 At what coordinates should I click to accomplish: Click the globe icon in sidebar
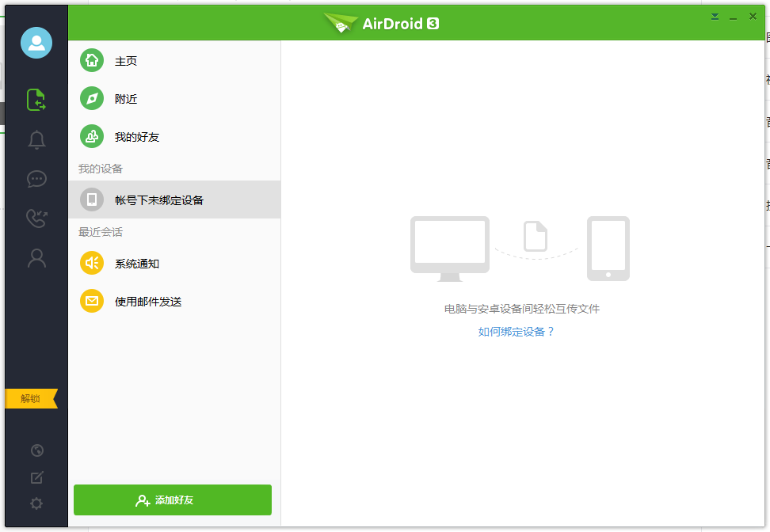[x=36, y=450]
